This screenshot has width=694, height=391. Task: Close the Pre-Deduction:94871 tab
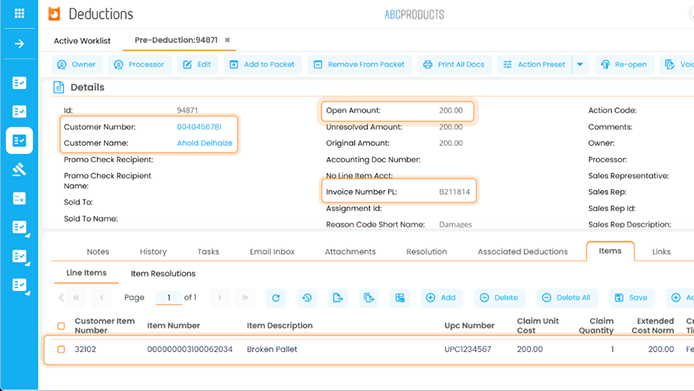pyautogui.click(x=227, y=40)
